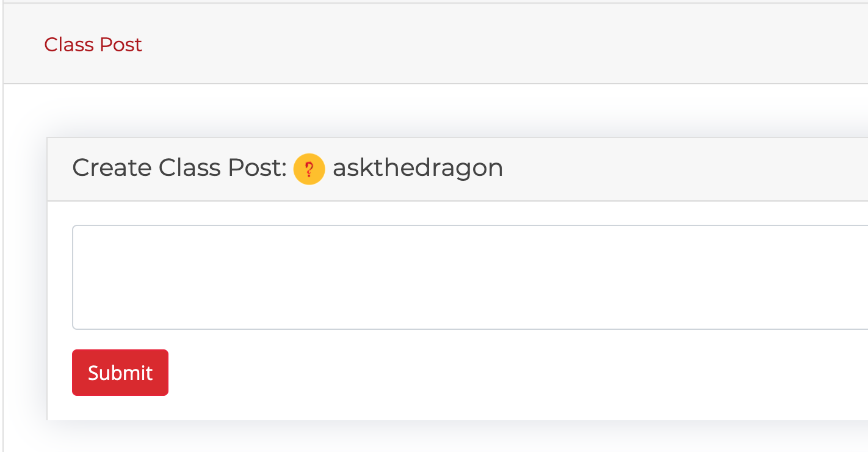Click the red question mark symbol
The image size is (868, 452).
309,169
